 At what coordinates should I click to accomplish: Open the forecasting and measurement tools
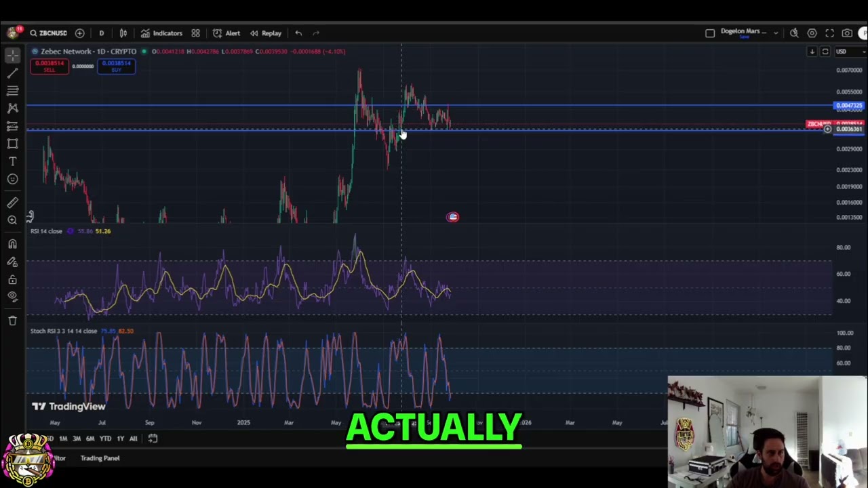tap(12, 126)
